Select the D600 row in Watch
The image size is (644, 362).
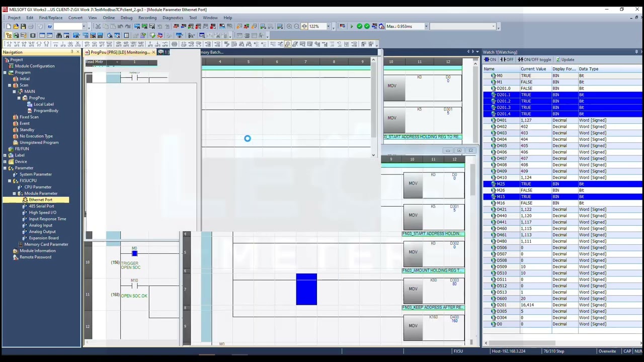click(x=562, y=299)
